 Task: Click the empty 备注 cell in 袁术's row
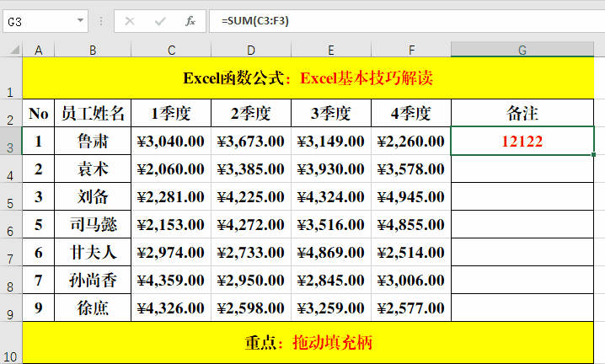pyautogui.click(x=522, y=169)
